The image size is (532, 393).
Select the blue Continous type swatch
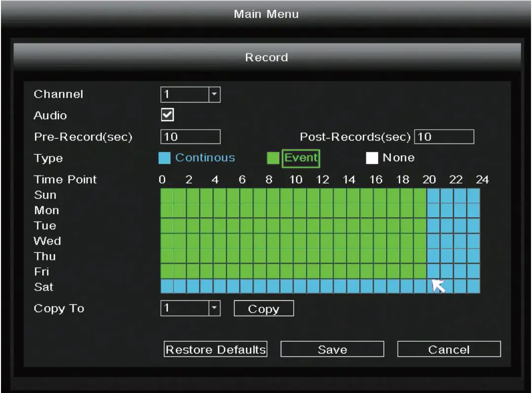tap(165, 158)
